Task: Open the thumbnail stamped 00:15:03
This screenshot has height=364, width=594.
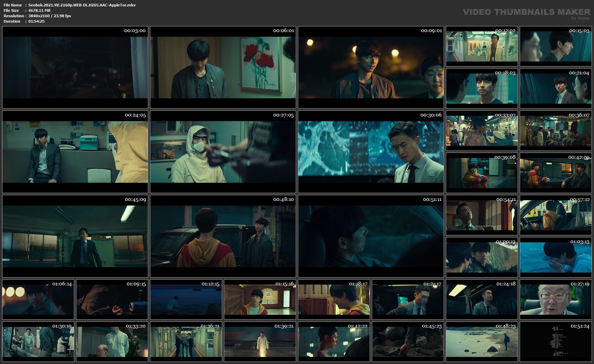Action: (x=556, y=46)
